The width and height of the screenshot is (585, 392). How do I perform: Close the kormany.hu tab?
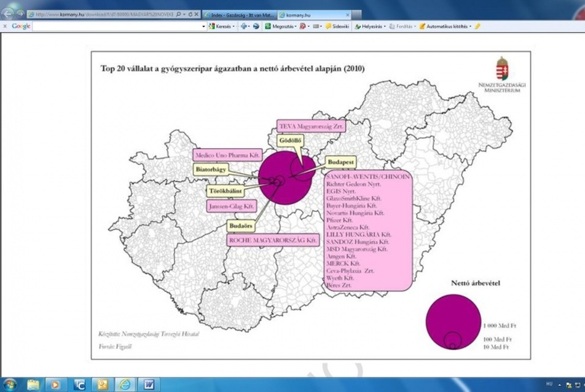click(348, 15)
